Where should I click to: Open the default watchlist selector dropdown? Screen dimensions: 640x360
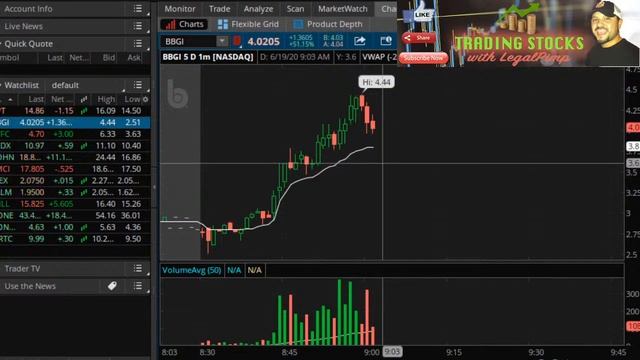point(87,85)
